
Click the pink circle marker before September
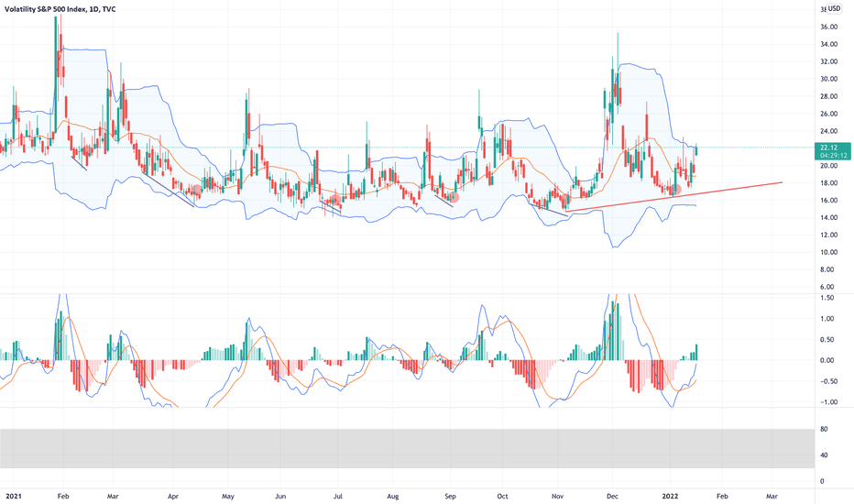pos(454,198)
